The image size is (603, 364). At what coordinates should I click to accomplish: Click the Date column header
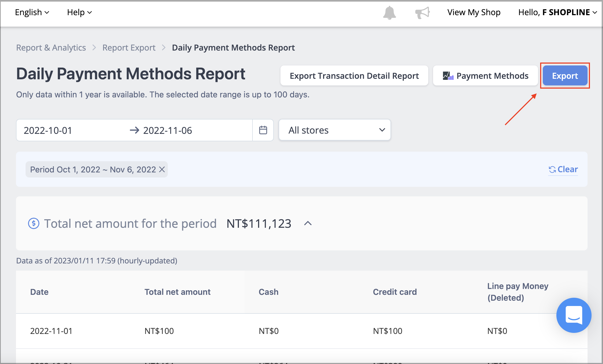39,292
